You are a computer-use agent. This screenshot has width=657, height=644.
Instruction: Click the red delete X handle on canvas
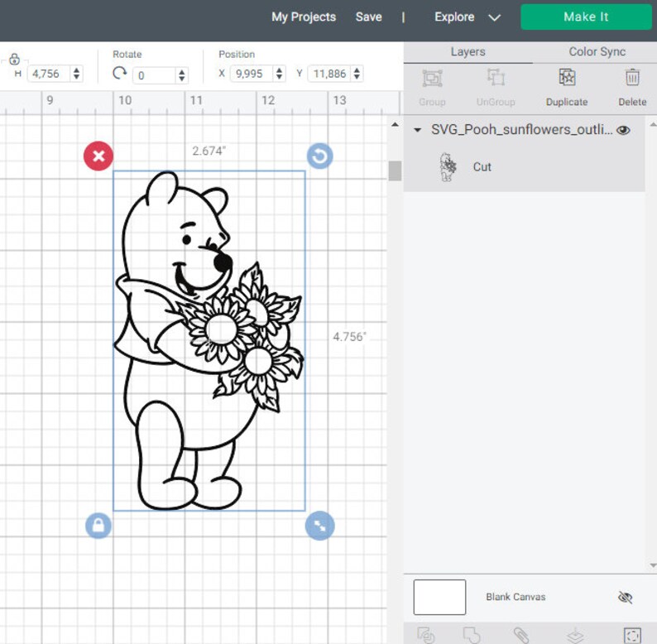pyautogui.click(x=98, y=156)
